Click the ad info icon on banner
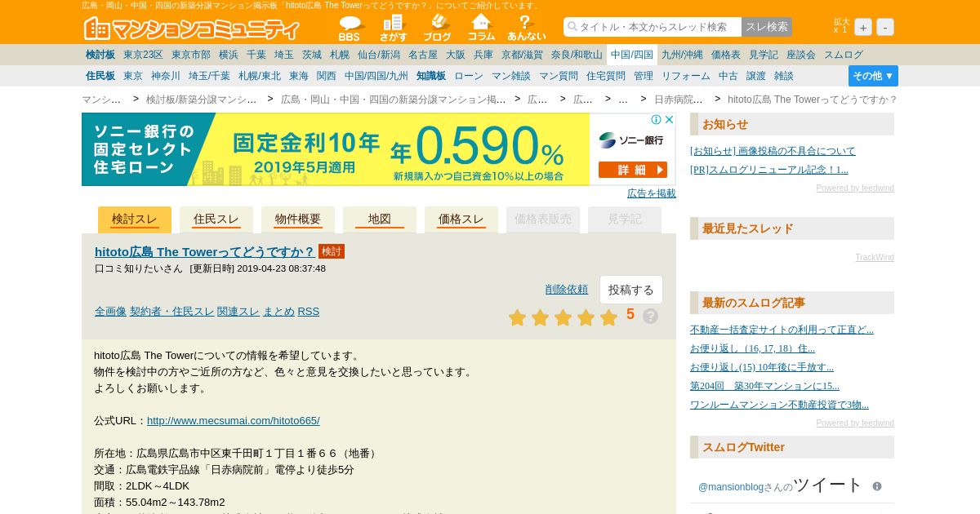This screenshot has width=980, height=514. click(656, 120)
